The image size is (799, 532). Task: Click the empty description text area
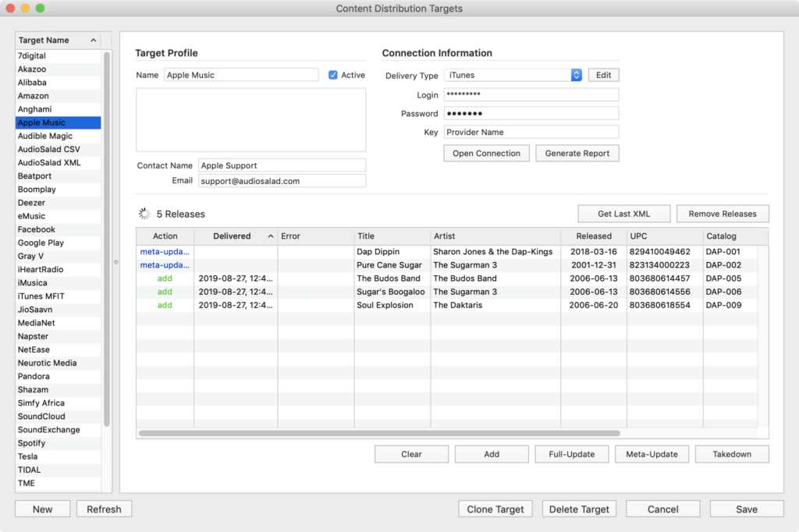(x=250, y=120)
